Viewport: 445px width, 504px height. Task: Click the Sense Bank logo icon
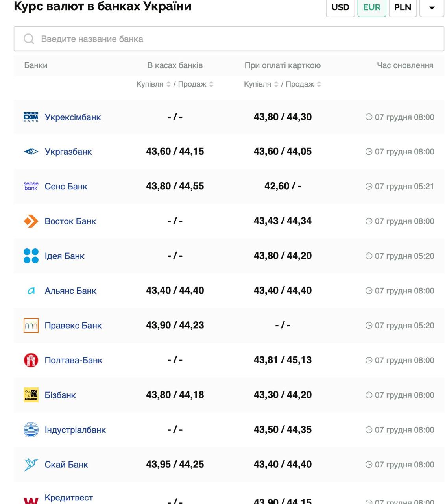click(31, 186)
